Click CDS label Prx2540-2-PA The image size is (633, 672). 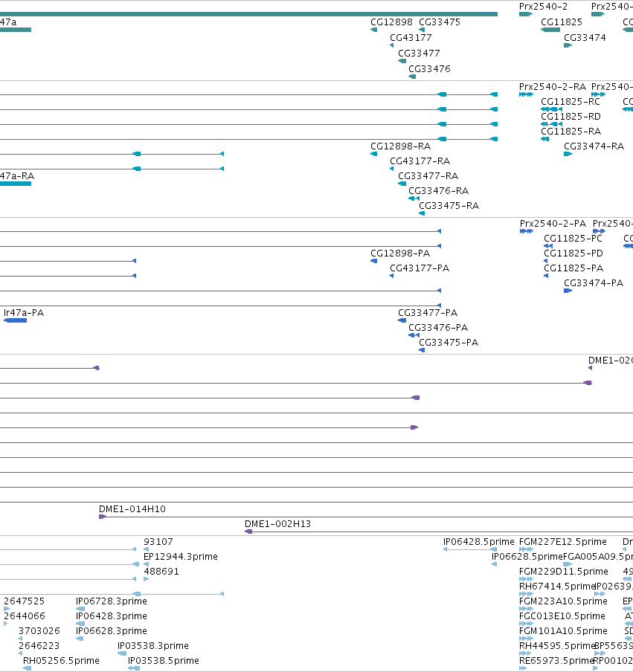[553, 224]
